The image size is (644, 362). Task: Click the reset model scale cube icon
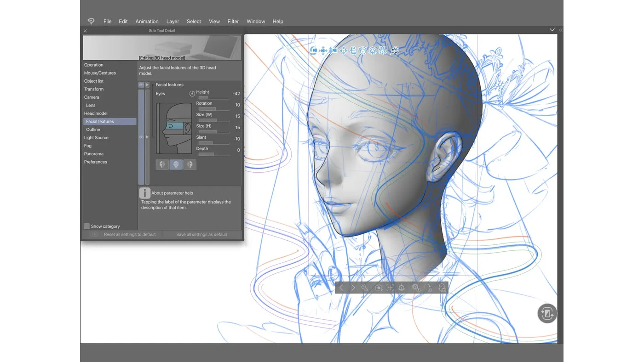coord(416,288)
